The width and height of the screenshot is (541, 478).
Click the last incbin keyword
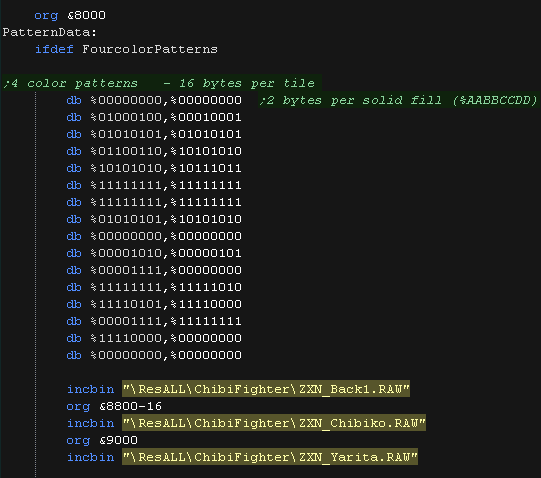(90, 457)
